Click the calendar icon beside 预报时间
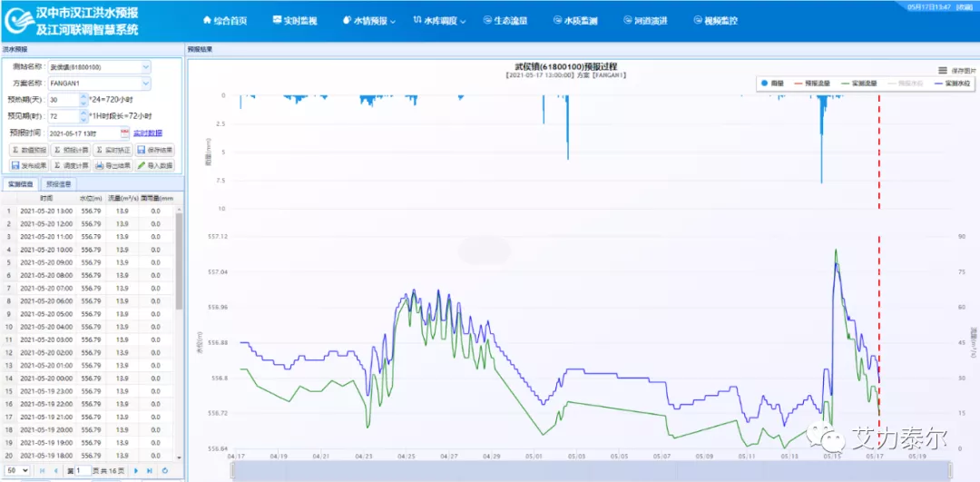 125,133
